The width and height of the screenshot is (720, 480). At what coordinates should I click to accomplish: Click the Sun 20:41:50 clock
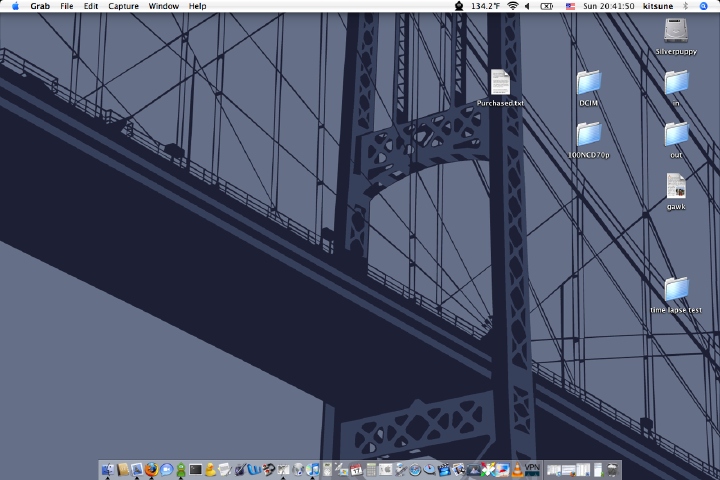[x=608, y=6]
